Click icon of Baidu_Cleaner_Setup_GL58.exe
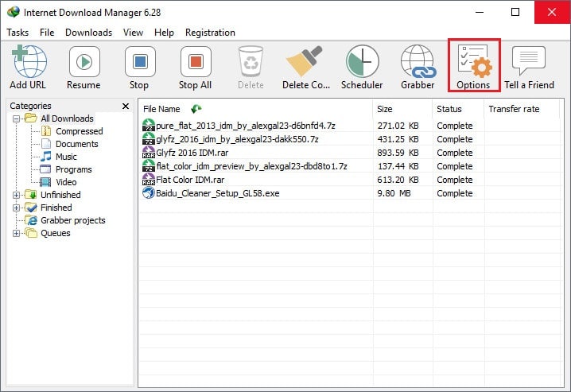The image size is (571, 392). (148, 193)
